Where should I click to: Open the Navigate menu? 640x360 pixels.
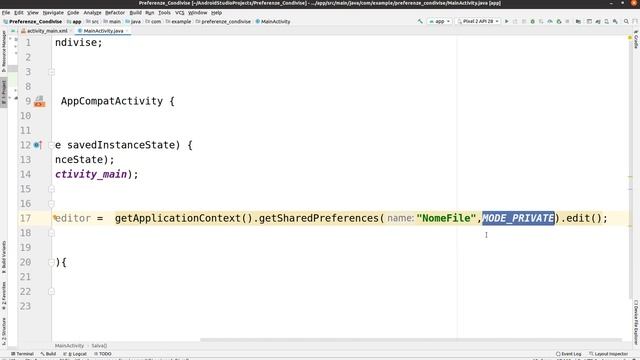[53, 13]
